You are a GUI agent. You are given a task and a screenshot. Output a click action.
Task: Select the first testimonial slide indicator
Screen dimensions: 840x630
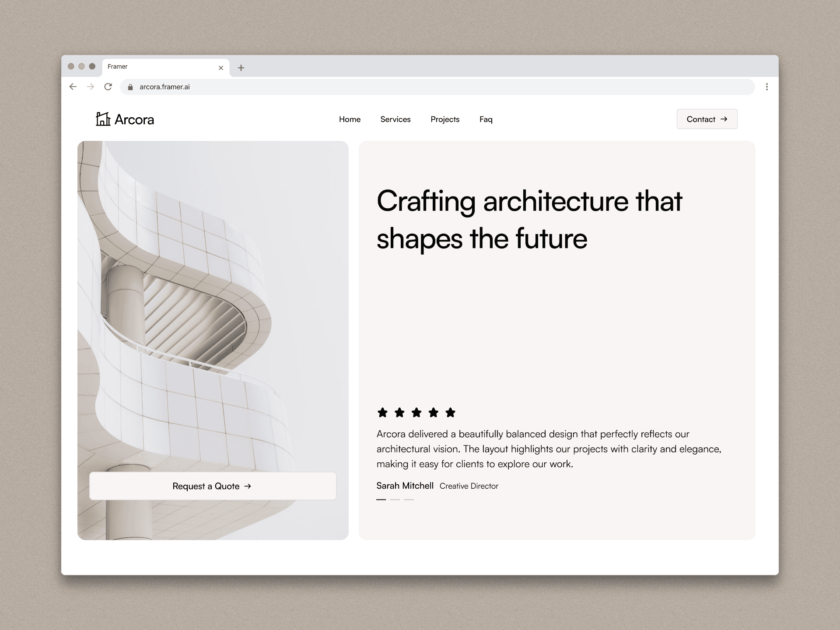[x=381, y=499]
